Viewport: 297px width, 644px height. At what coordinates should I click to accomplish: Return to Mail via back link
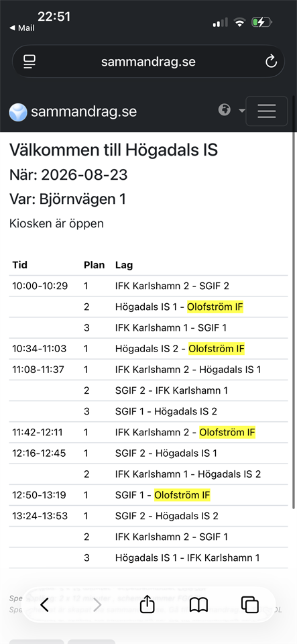point(22,28)
